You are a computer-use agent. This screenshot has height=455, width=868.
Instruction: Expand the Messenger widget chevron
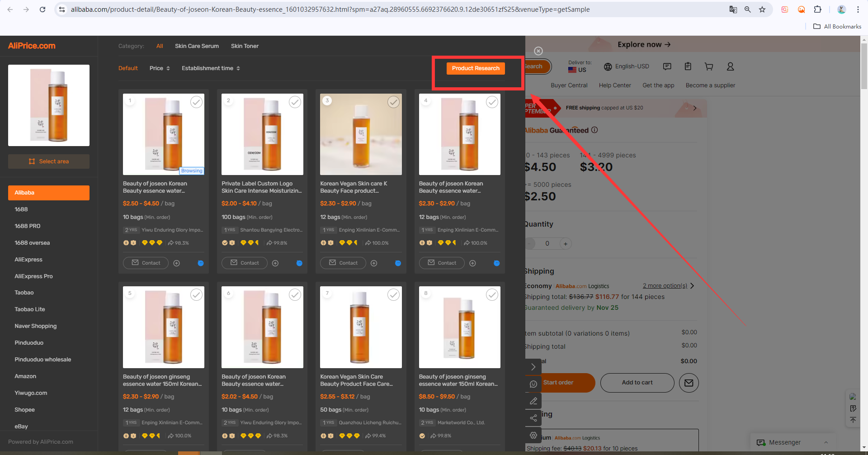point(826,442)
